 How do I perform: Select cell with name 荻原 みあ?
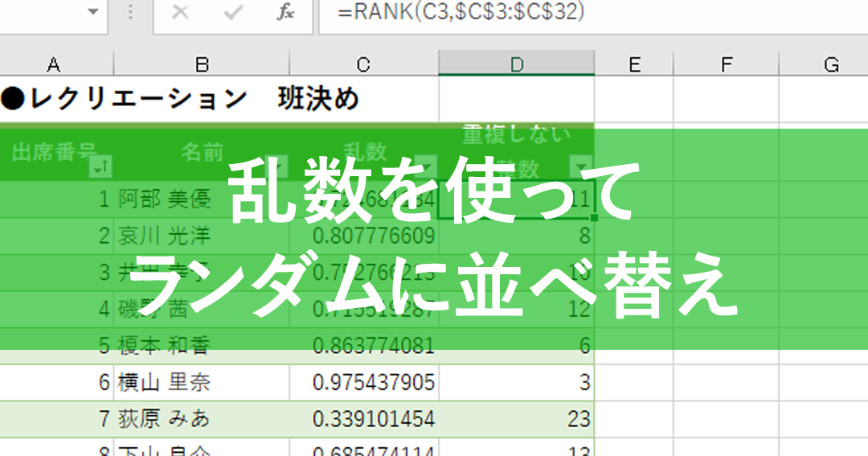pyautogui.click(x=202, y=419)
